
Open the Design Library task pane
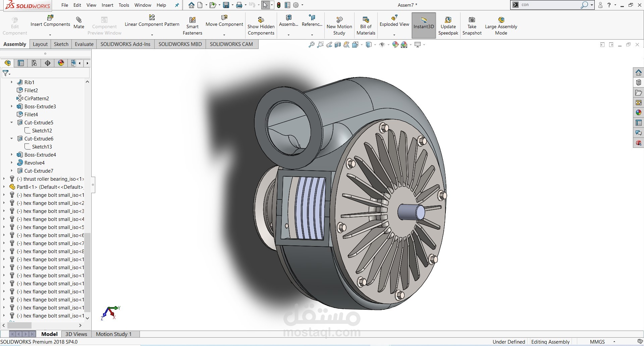(639, 82)
